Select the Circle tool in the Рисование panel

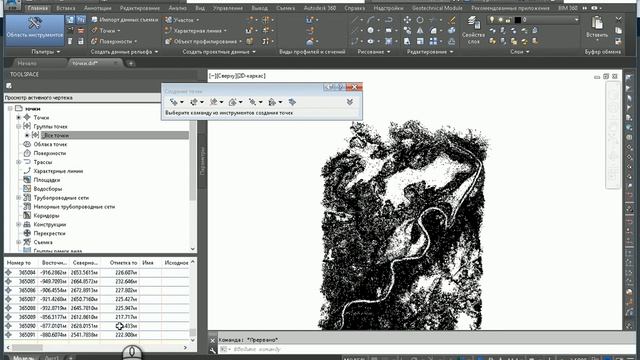point(370,31)
